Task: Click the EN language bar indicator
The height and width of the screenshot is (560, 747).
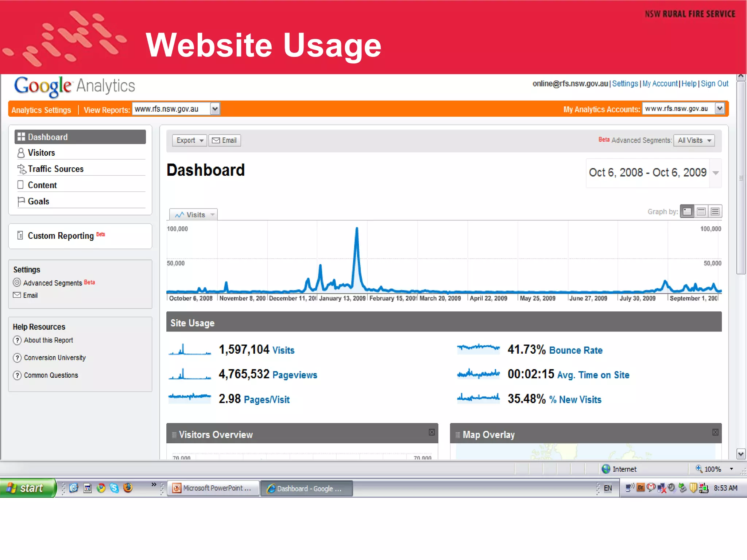Action: coord(608,488)
